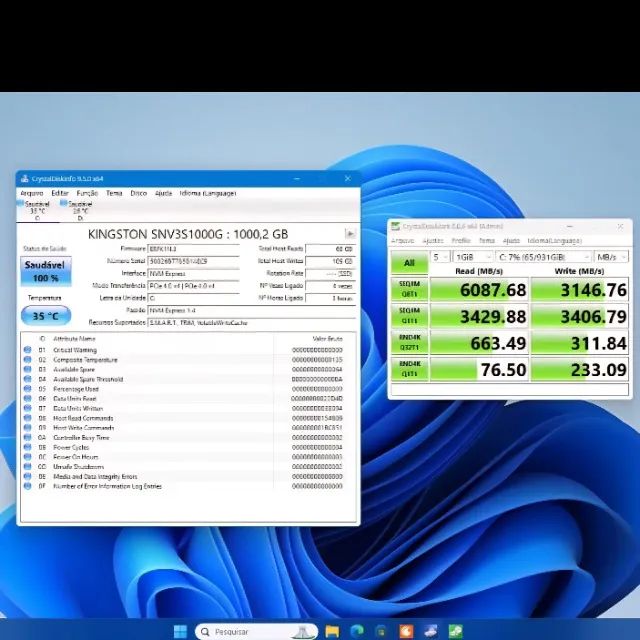Click the 35 °C temperature button

(46, 316)
